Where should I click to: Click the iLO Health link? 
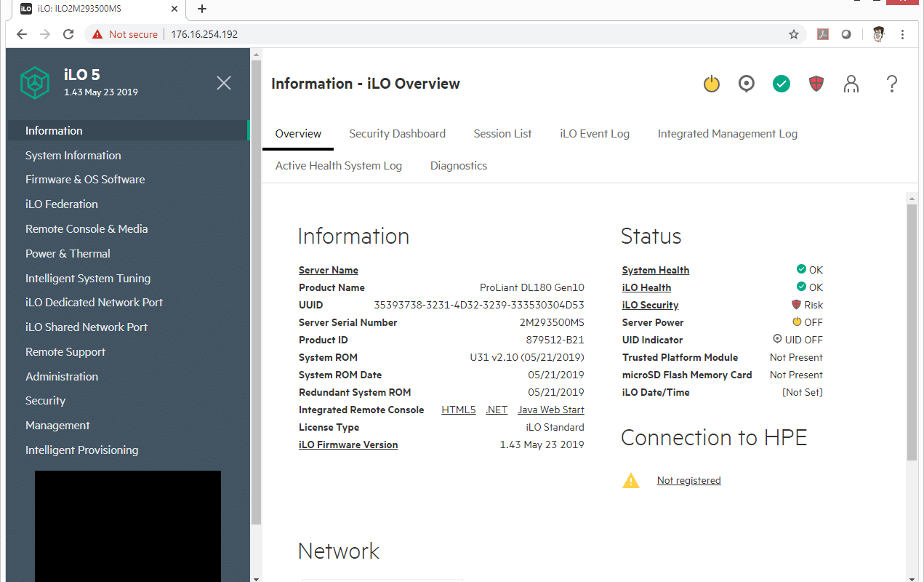click(x=646, y=287)
